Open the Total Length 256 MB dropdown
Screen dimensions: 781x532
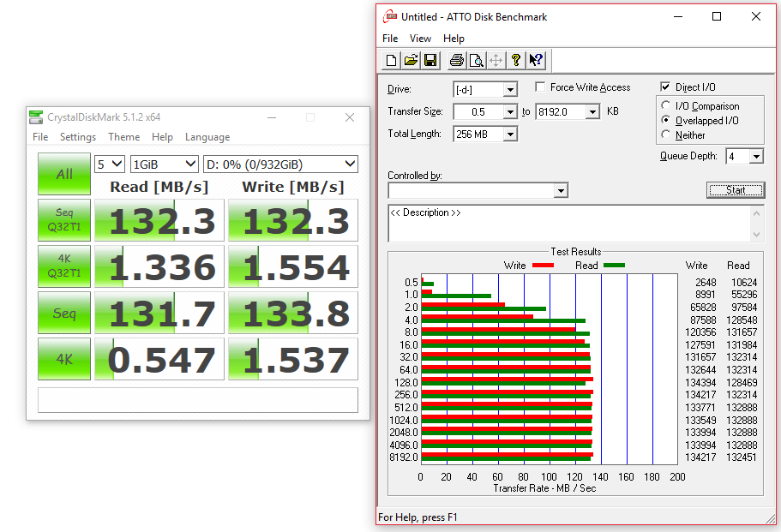[x=509, y=134]
